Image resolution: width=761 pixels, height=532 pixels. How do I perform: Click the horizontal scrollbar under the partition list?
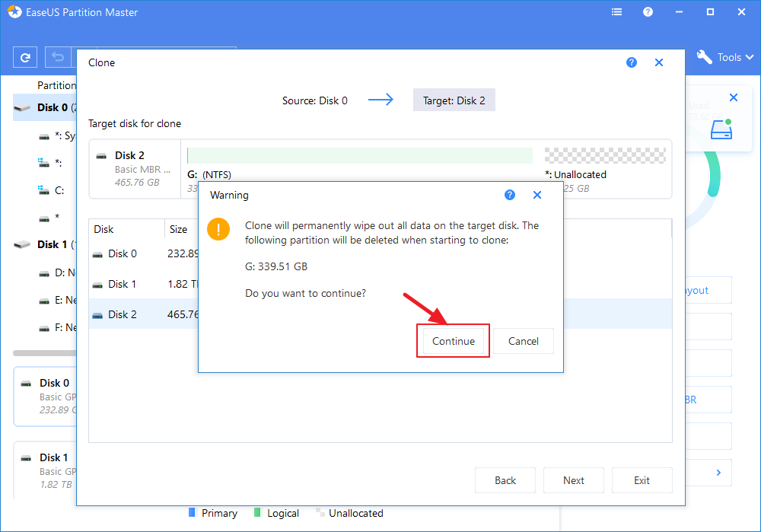pos(44,353)
